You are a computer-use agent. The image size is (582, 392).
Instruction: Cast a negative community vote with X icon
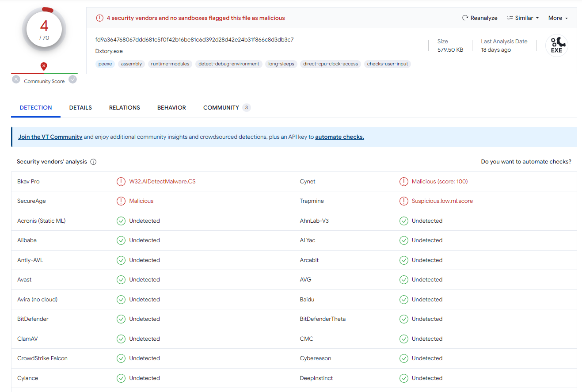pyautogui.click(x=16, y=80)
